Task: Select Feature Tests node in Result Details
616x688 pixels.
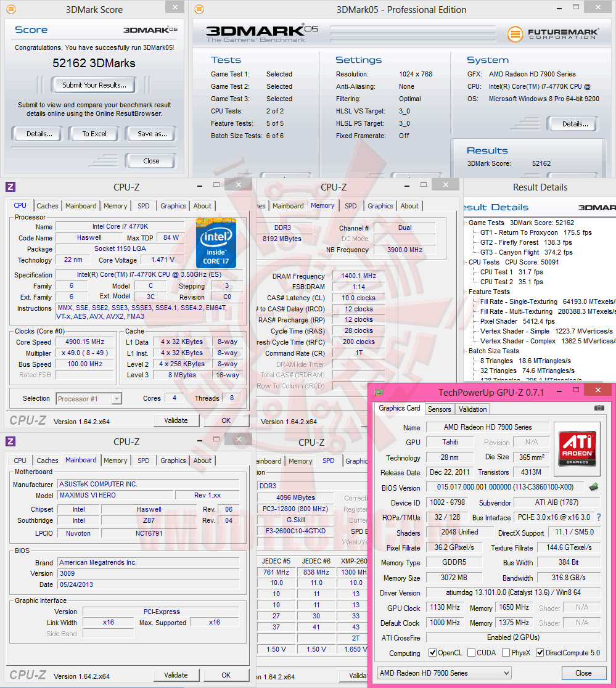Action: (x=489, y=292)
